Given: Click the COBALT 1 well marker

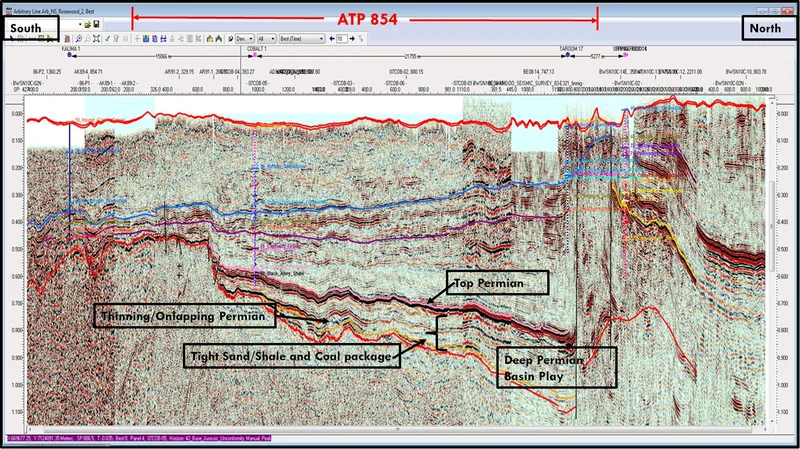Looking at the screenshot, I should (x=255, y=55).
